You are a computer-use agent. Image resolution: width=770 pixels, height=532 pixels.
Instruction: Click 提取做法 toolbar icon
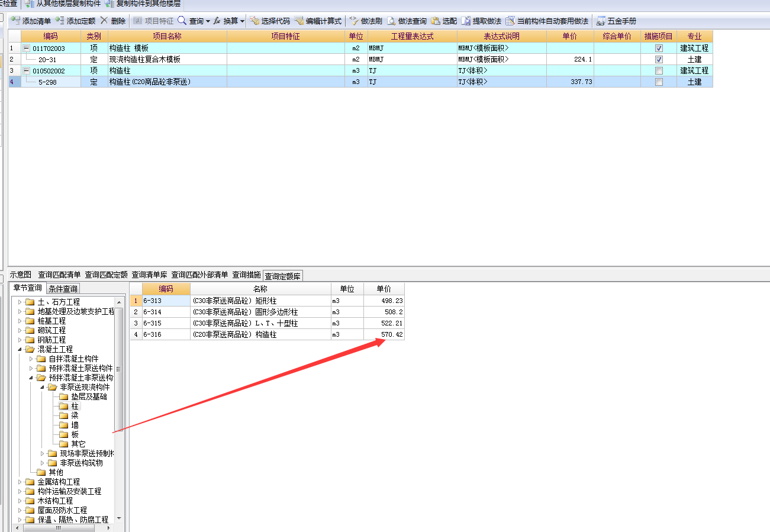pyautogui.click(x=466, y=21)
